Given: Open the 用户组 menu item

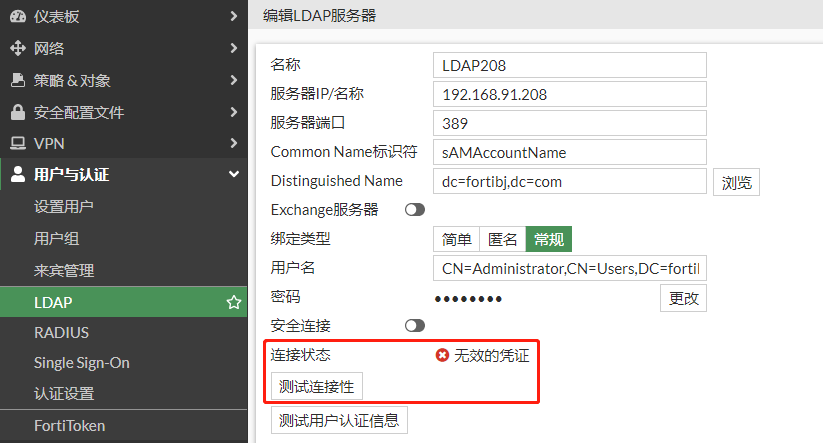Looking at the screenshot, I should pos(57,239).
